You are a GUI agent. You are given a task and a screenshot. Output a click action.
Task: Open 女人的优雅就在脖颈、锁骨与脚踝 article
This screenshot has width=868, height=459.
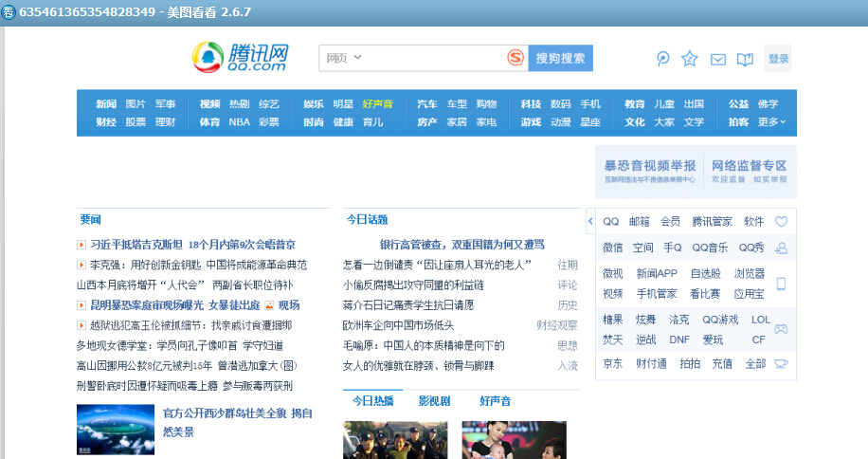coord(419,366)
